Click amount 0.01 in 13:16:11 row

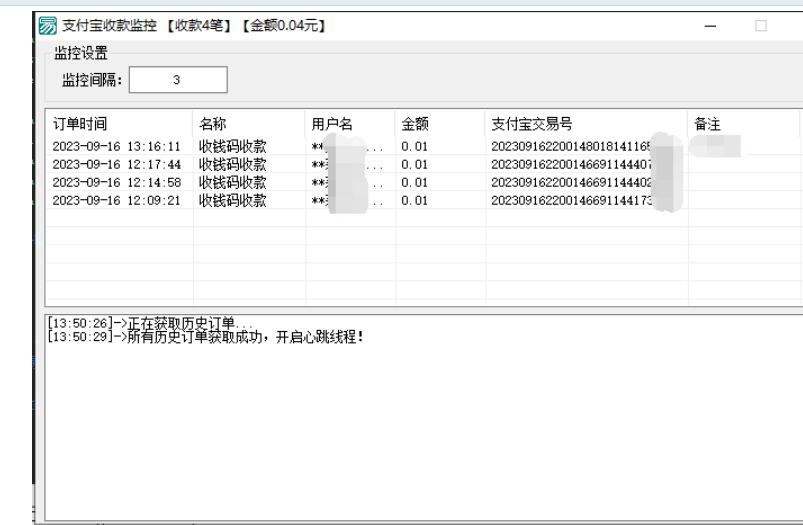(414, 146)
